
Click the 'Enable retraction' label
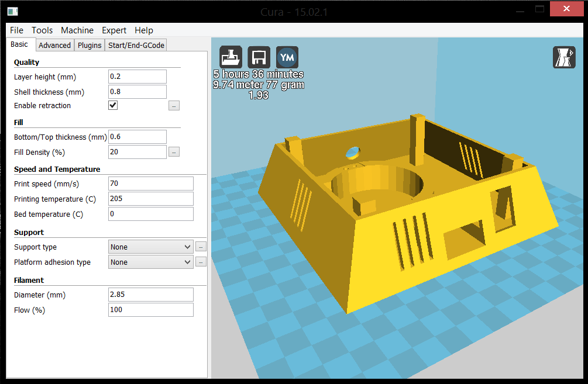click(x=42, y=106)
